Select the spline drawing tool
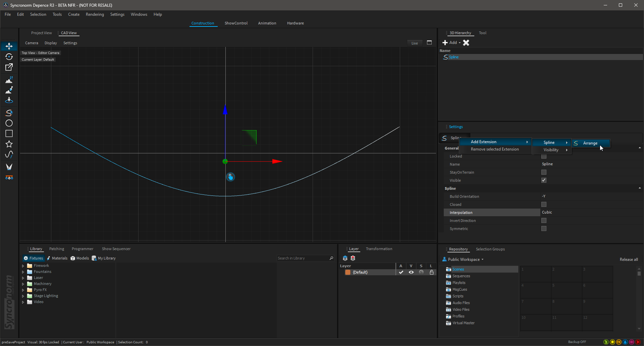 pos(9,113)
